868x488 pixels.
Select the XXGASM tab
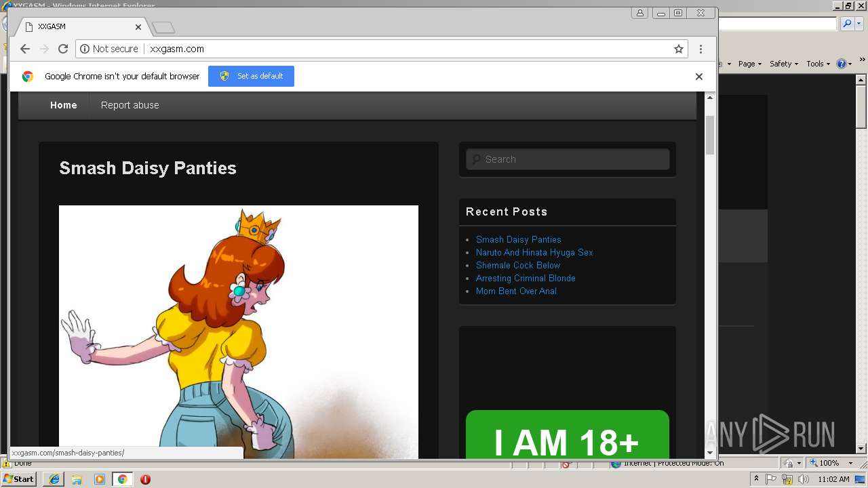pyautogui.click(x=83, y=27)
